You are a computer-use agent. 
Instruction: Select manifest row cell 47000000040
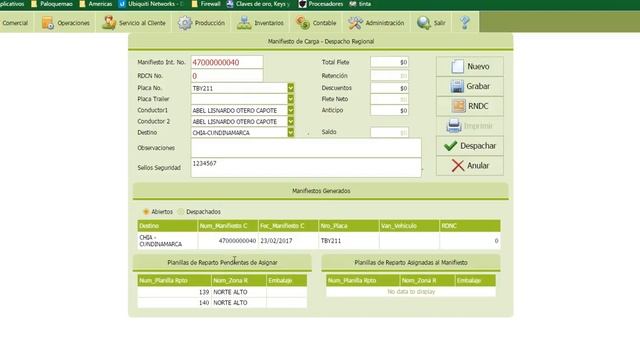coord(228,241)
